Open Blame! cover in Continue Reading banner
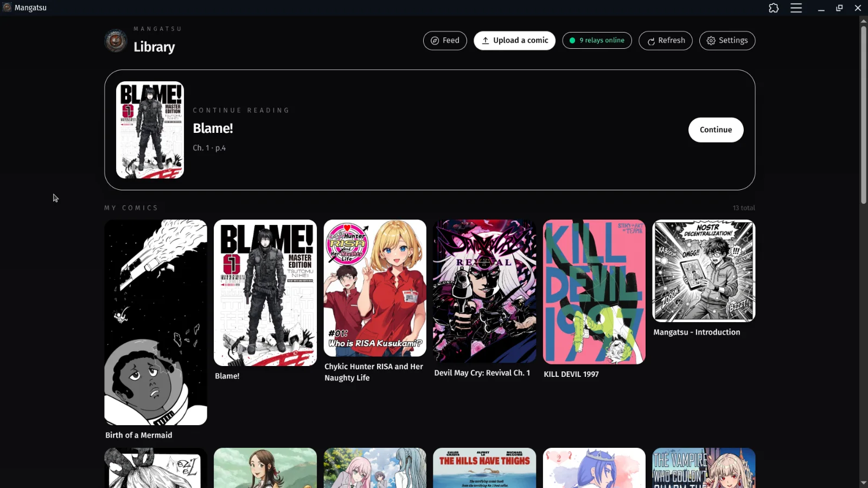868x488 pixels. [x=150, y=130]
